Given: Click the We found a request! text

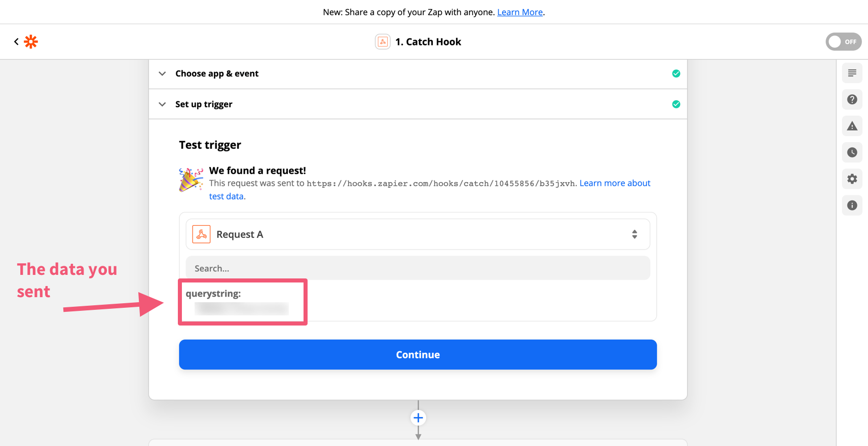Looking at the screenshot, I should [x=257, y=171].
